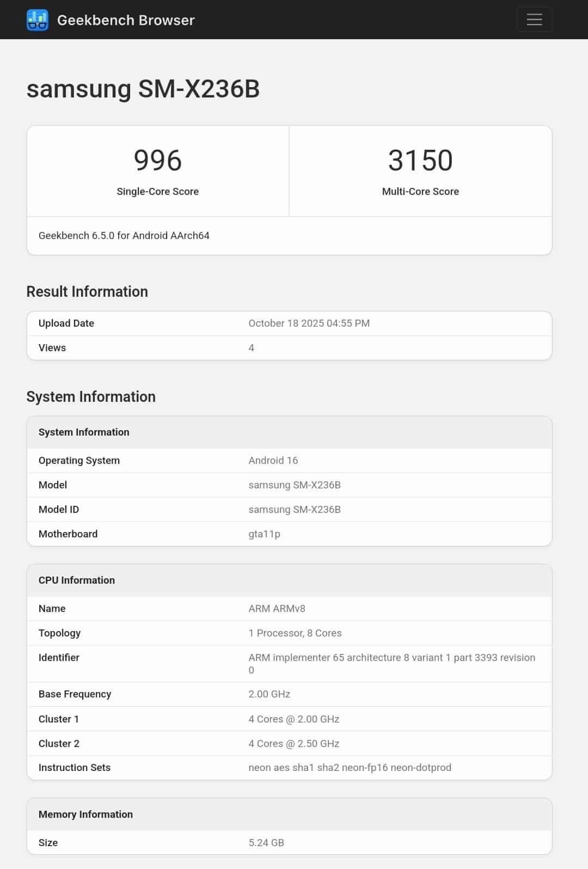Screen dimensions: 588x869
Task: Click the Views count value
Action: point(252,348)
